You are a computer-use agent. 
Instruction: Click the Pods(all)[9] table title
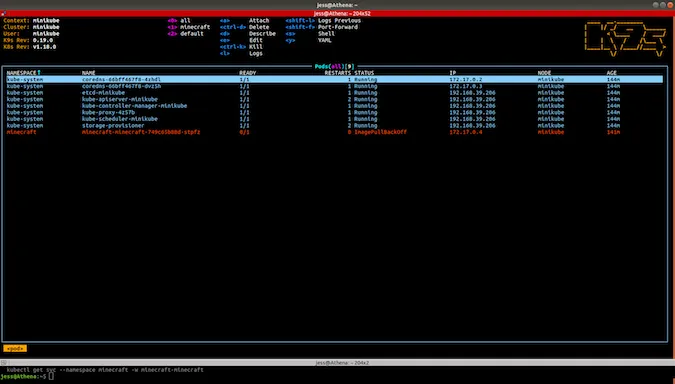click(334, 67)
